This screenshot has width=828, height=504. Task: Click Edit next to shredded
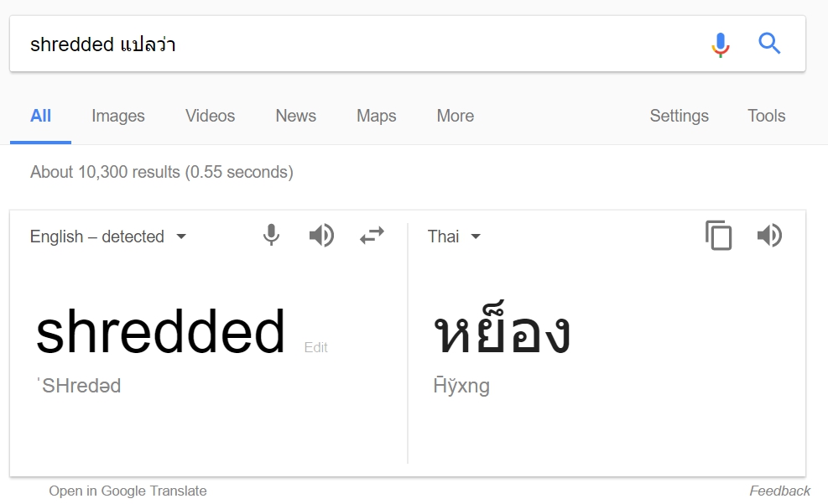tap(315, 347)
